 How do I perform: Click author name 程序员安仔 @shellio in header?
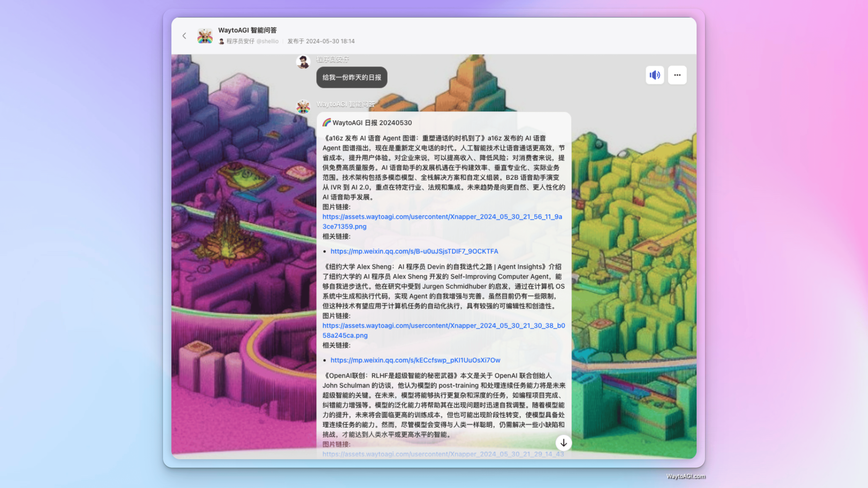pyautogui.click(x=252, y=41)
